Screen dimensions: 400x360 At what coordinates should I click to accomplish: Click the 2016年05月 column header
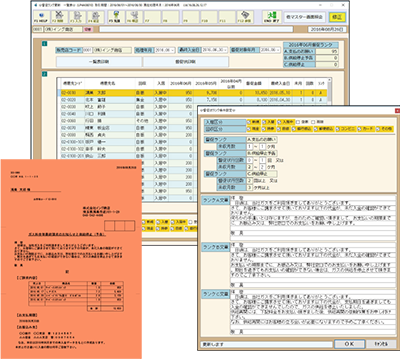(206, 83)
